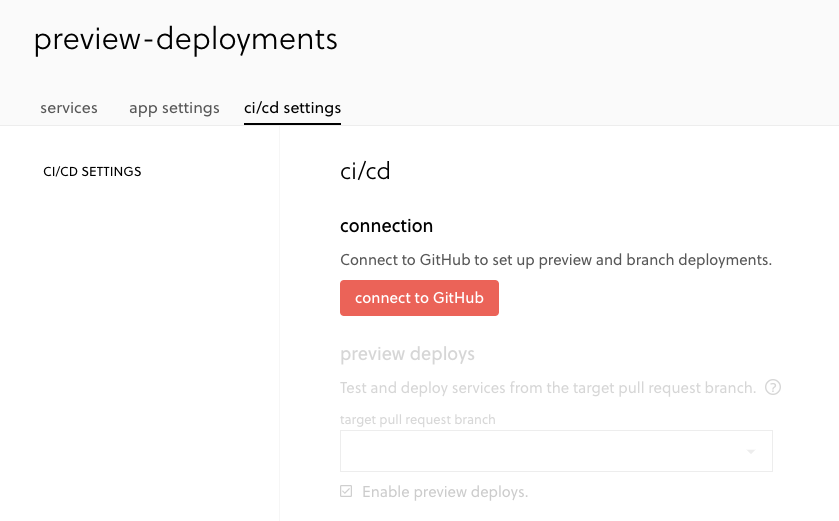This screenshot has width=839, height=521.
Task: Click the preview-deployments app title
Action: (186, 40)
